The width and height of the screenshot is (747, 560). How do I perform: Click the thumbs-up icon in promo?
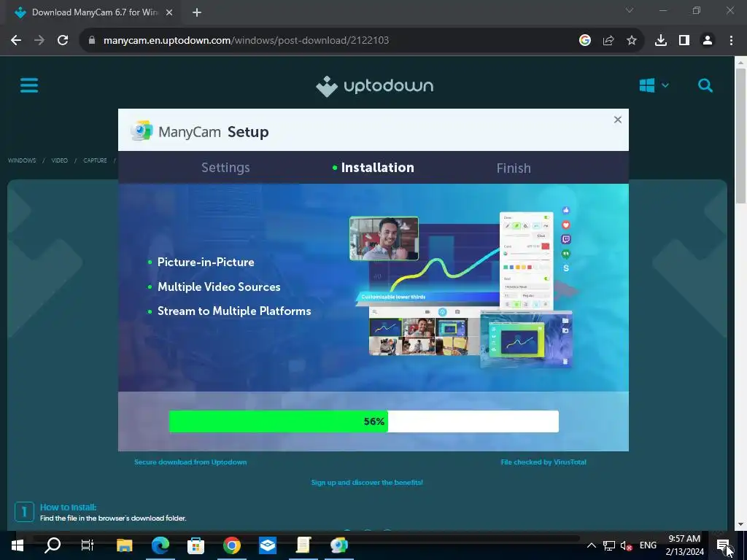click(566, 210)
